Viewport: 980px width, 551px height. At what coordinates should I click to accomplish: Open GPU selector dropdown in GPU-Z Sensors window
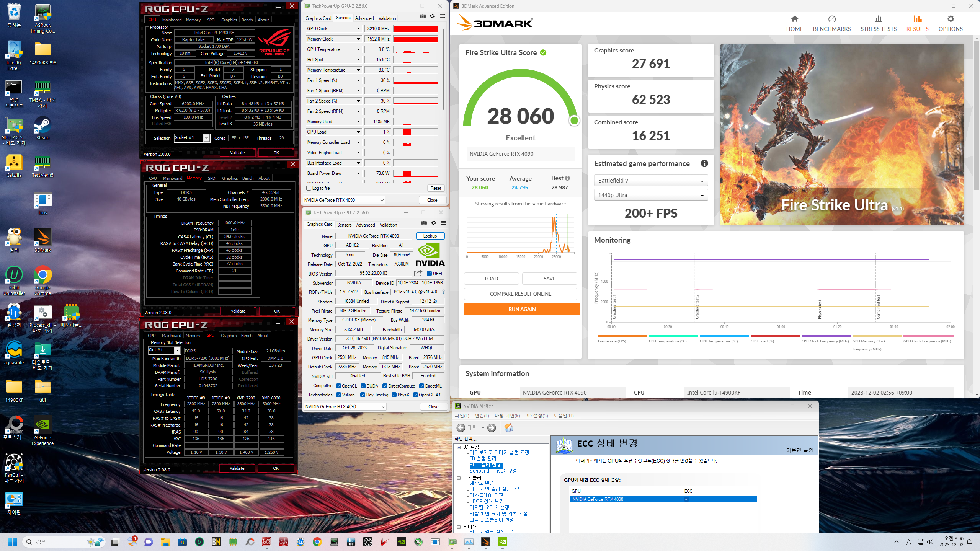coord(344,200)
